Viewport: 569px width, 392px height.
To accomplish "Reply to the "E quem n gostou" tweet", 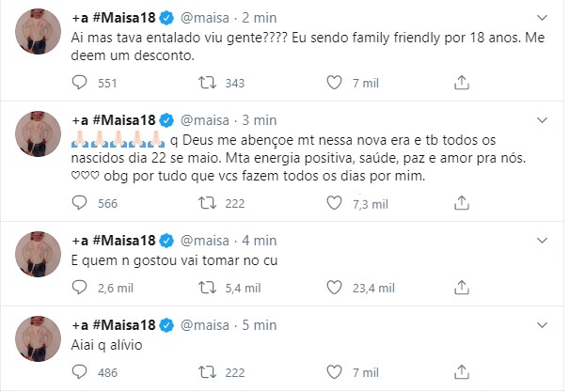I will point(80,286).
